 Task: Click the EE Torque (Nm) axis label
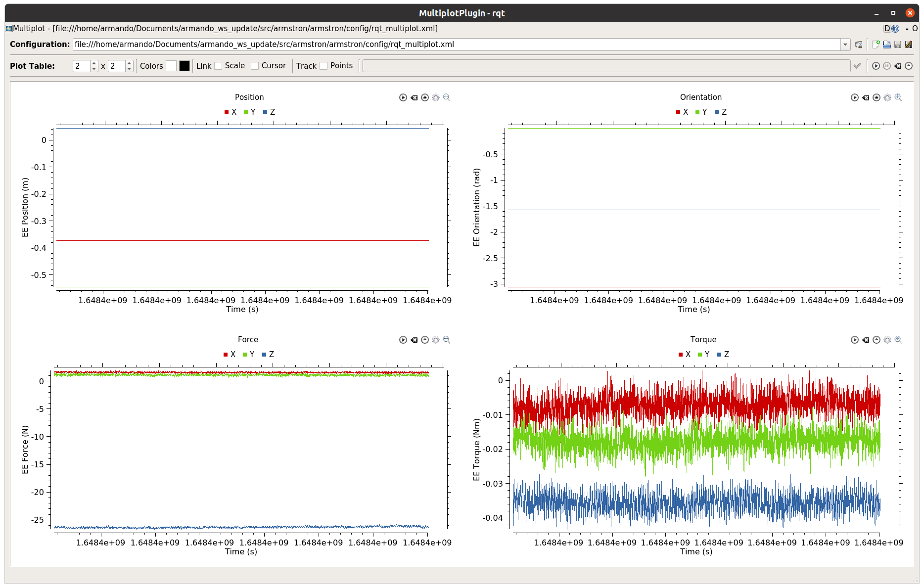[x=476, y=450]
